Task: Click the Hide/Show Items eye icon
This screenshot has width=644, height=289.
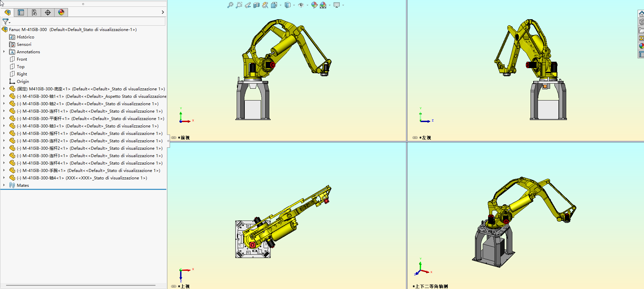Action: tap(301, 5)
